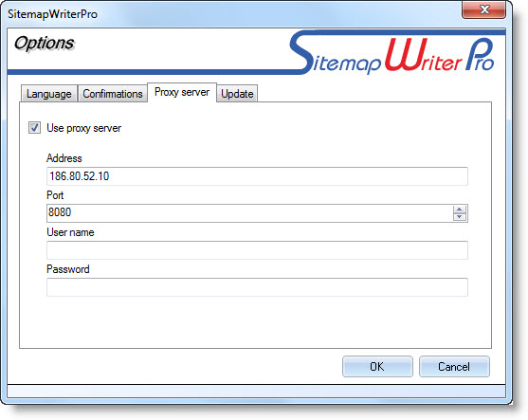
Task: Click the SitemapWriterPro title bar text
Action: (52, 14)
